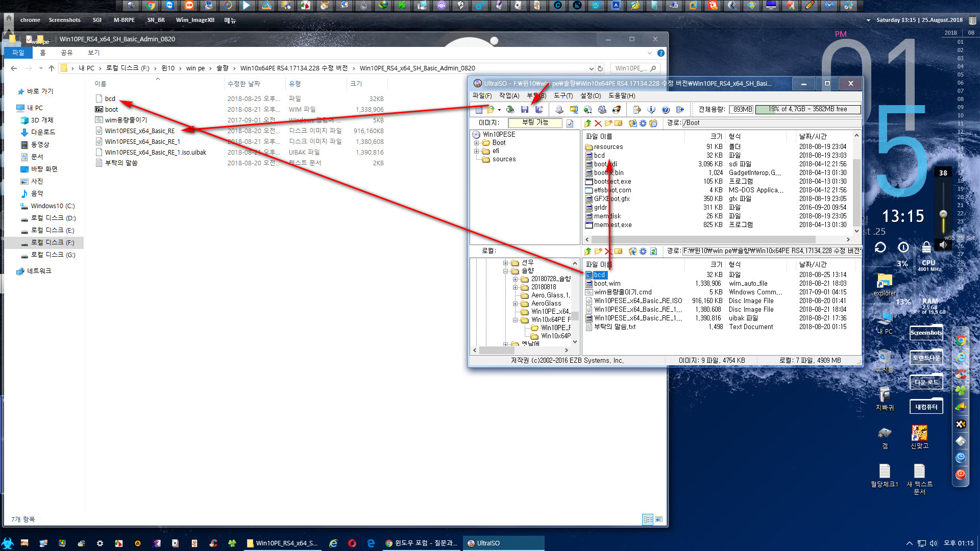Click the Explorer refresh button beside address bar
Image resolution: width=980 pixels, height=551 pixels.
coord(600,68)
